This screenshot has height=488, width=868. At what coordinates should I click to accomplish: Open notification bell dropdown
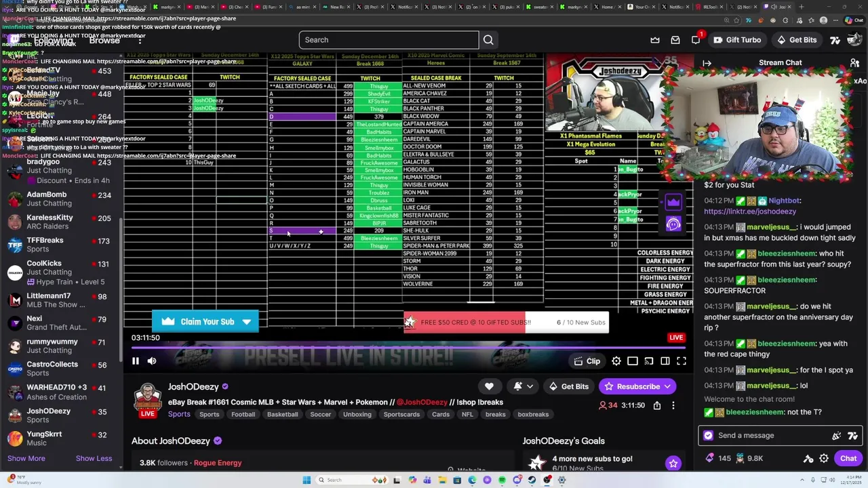click(x=523, y=386)
